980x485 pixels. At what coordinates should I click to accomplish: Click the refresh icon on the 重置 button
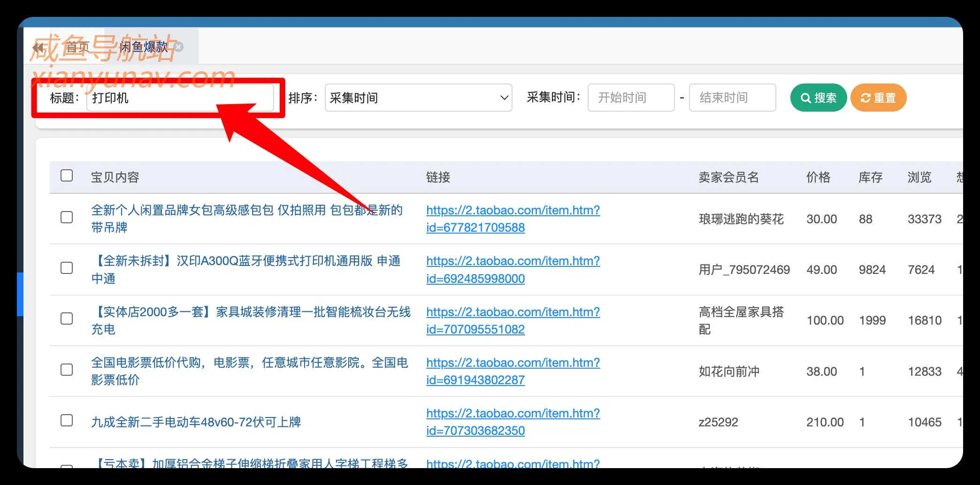click(865, 98)
